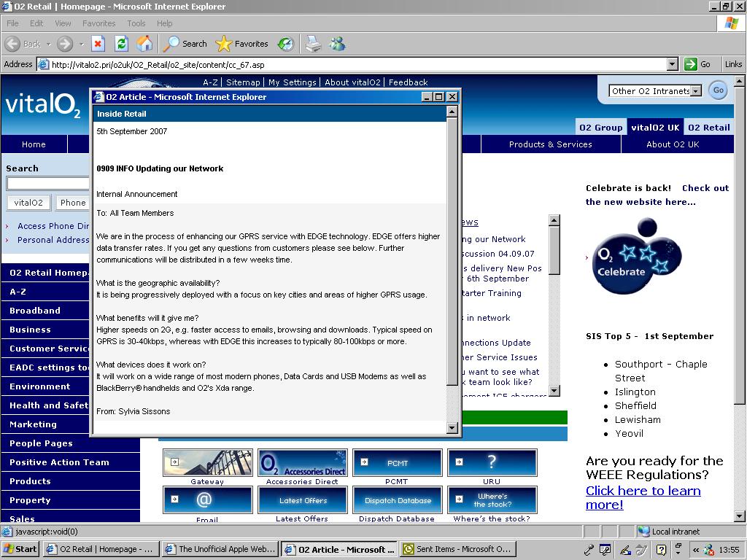
Task: Switch to vitalO2 UK tab
Action: [x=655, y=127]
